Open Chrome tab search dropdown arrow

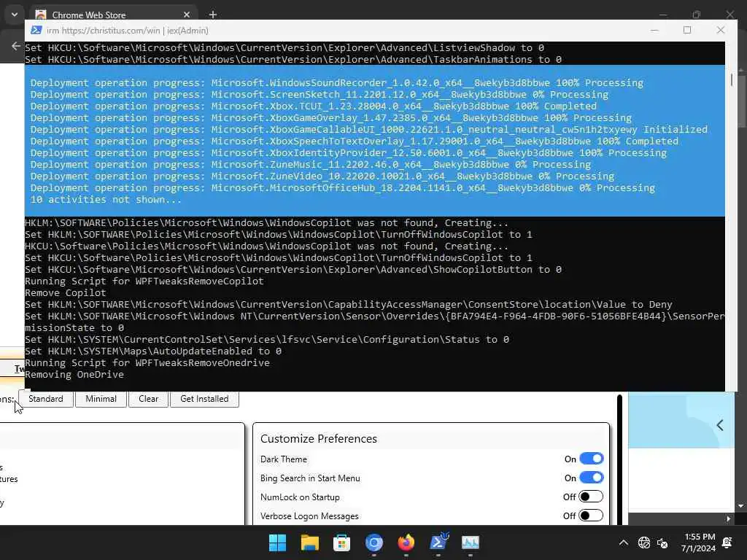pos(15,15)
